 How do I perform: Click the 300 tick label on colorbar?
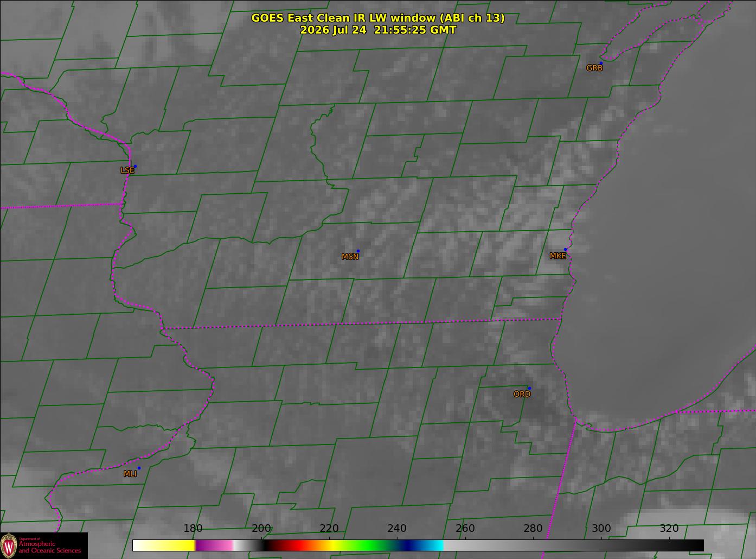pyautogui.click(x=601, y=529)
